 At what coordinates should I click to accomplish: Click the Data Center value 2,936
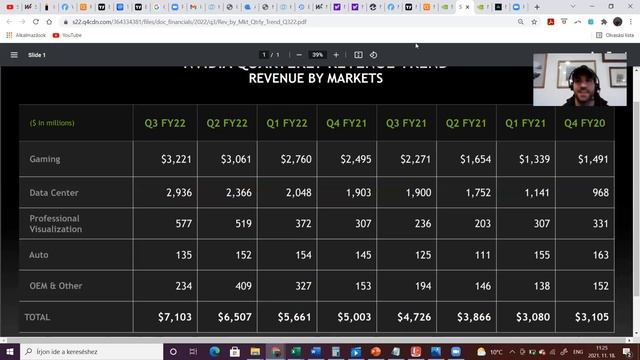pos(179,192)
